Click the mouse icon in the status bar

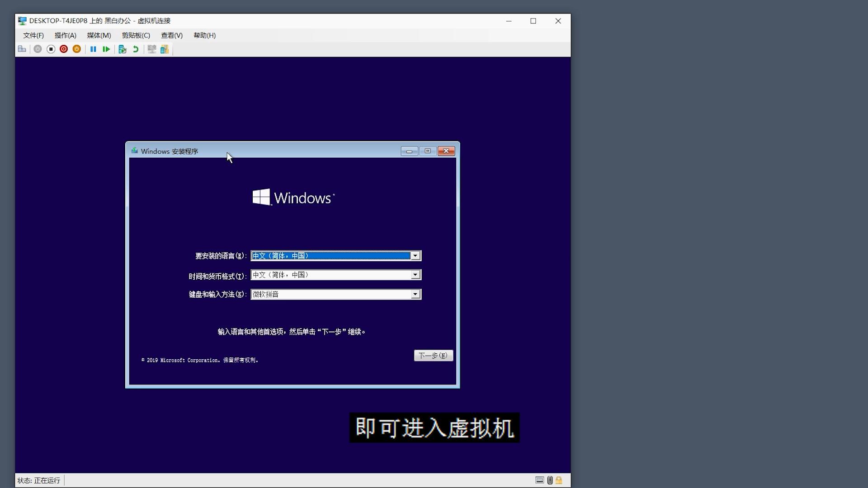click(550, 480)
